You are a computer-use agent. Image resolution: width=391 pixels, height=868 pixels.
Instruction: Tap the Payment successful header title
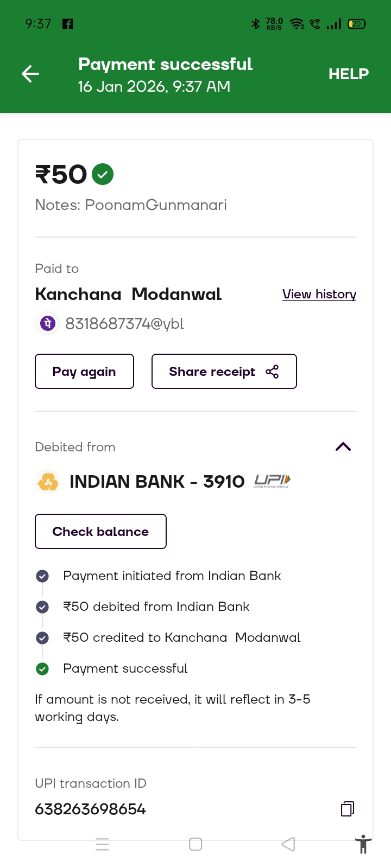165,64
